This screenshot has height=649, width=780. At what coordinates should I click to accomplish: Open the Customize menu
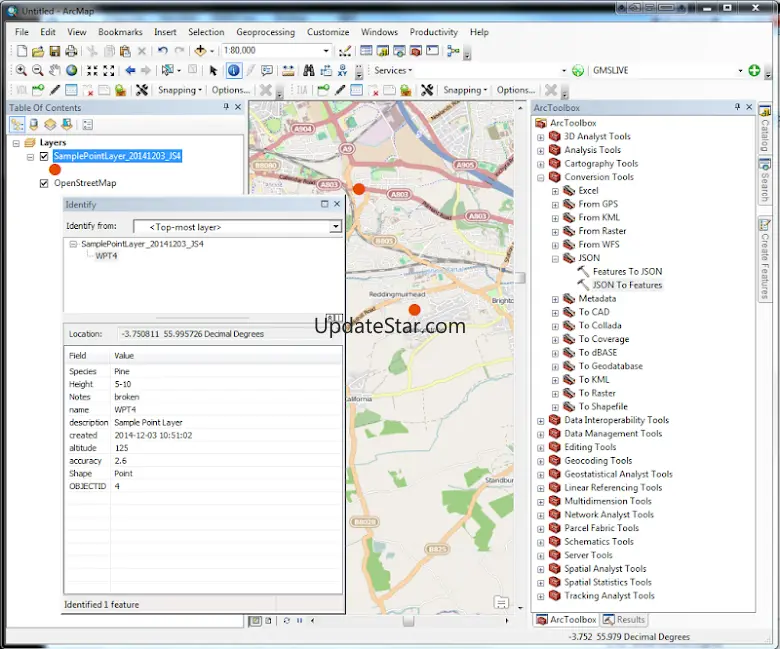pyautogui.click(x=328, y=32)
